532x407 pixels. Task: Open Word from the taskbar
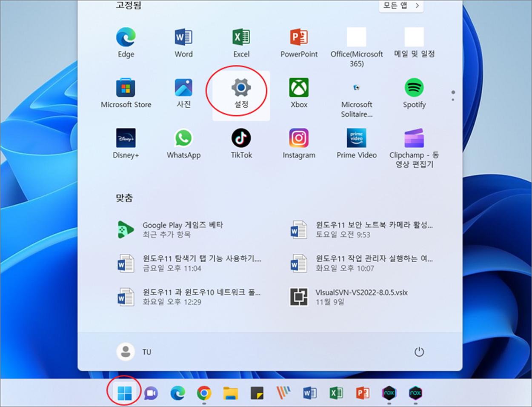[309, 393]
